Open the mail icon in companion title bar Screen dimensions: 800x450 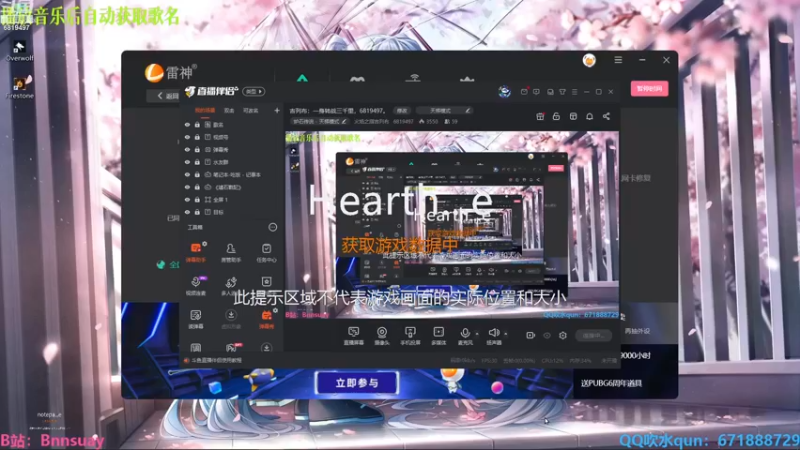pos(524,92)
